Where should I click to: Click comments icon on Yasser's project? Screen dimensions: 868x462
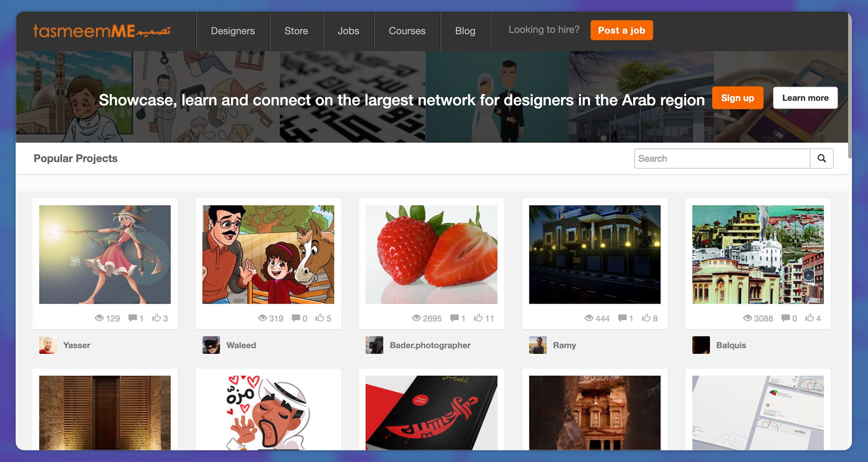click(133, 318)
